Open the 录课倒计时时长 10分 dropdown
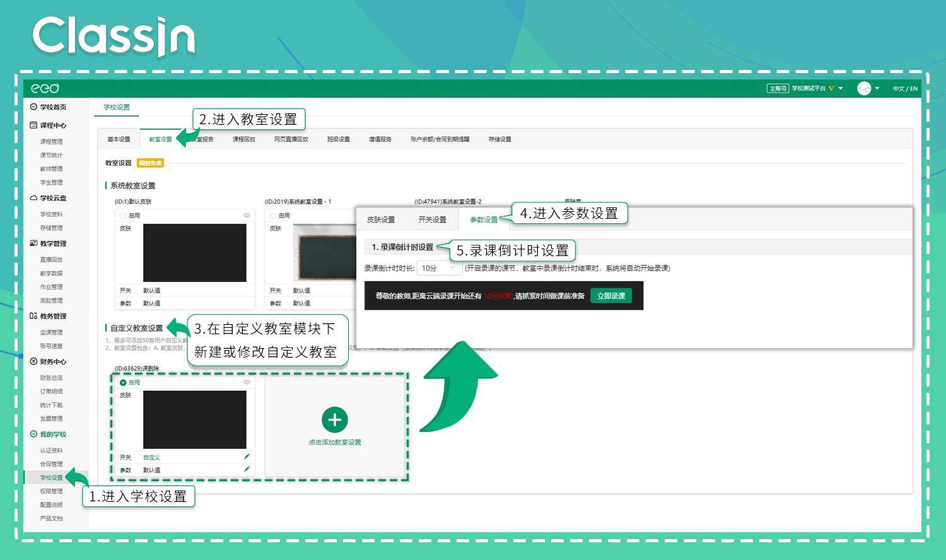The width and height of the screenshot is (946, 560). tap(439, 268)
